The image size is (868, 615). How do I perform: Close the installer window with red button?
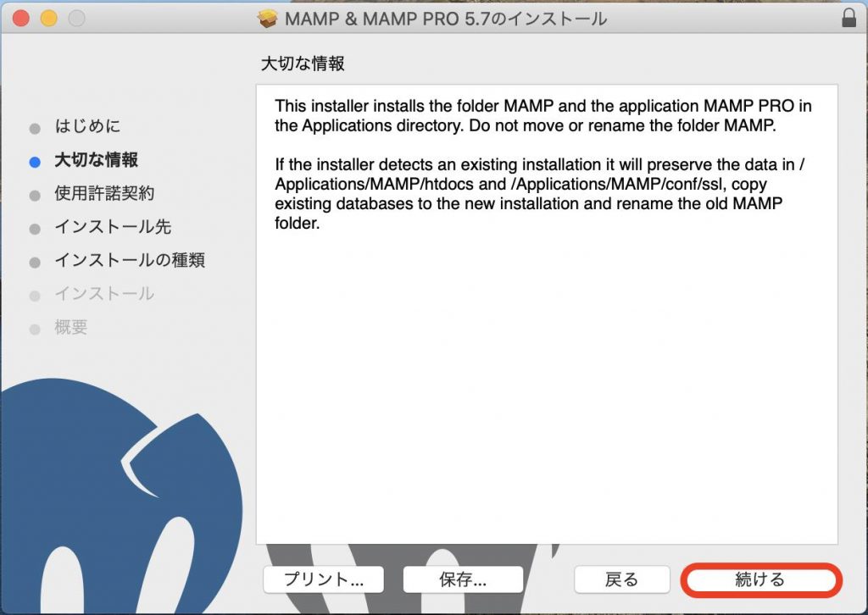tap(21, 19)
